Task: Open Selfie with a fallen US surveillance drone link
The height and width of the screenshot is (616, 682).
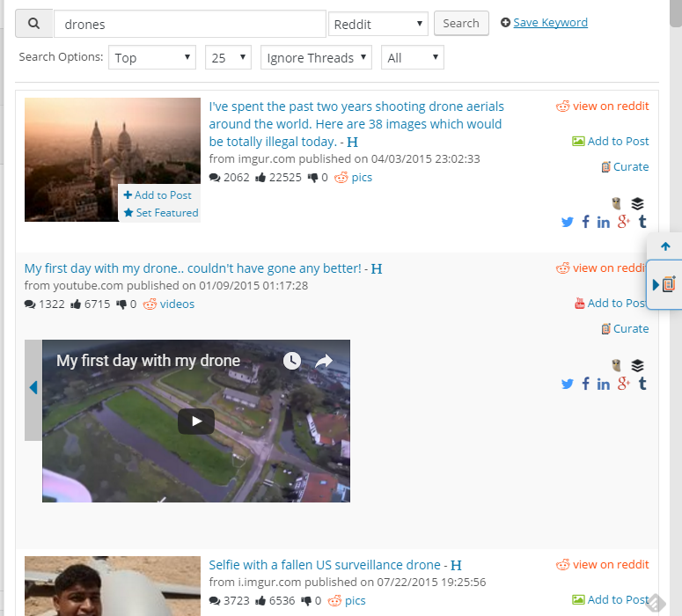Action: 325,565
